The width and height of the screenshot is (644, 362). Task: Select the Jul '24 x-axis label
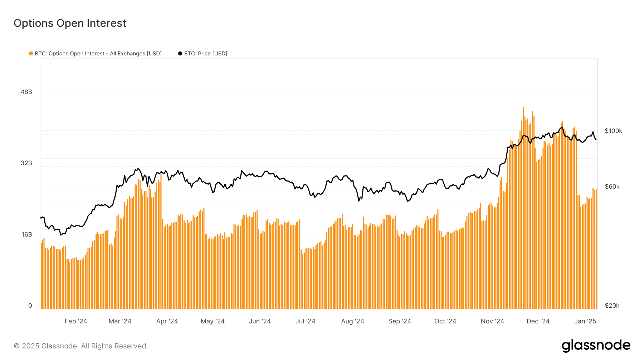point(305,321)
